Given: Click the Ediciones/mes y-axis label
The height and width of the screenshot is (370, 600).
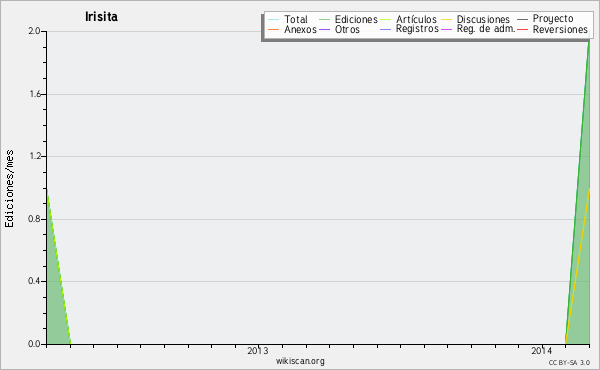Looking at the screenshot, I should click(x=9, y=189).
